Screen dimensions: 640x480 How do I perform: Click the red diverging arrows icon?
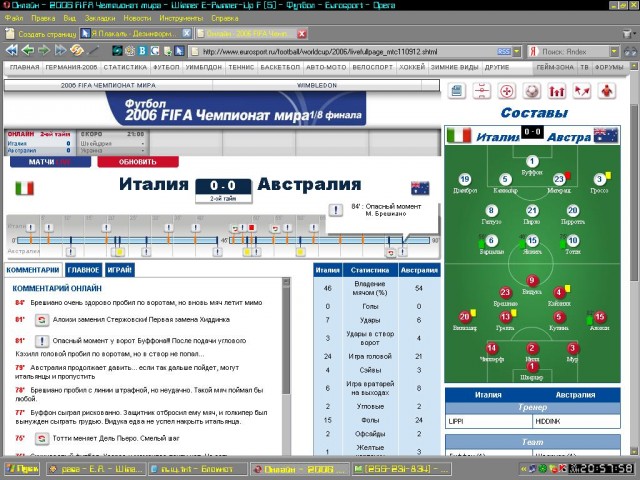click(x=582, y=91)
